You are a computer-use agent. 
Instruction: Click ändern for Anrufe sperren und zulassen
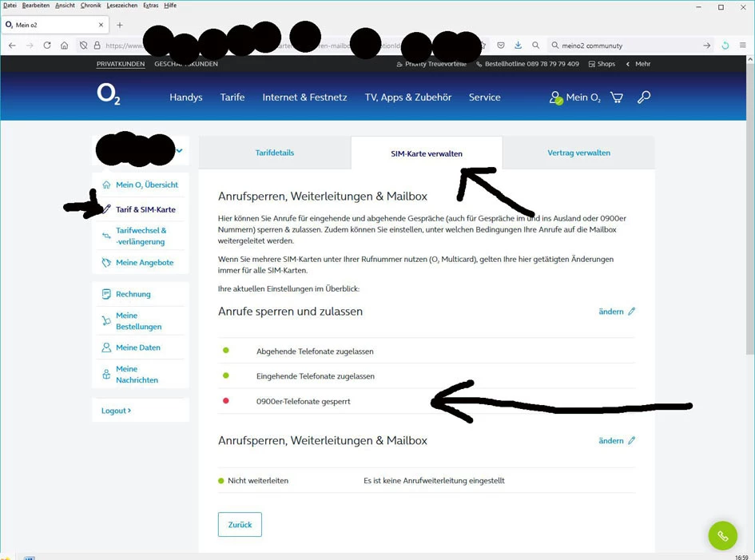coord(611,312)
